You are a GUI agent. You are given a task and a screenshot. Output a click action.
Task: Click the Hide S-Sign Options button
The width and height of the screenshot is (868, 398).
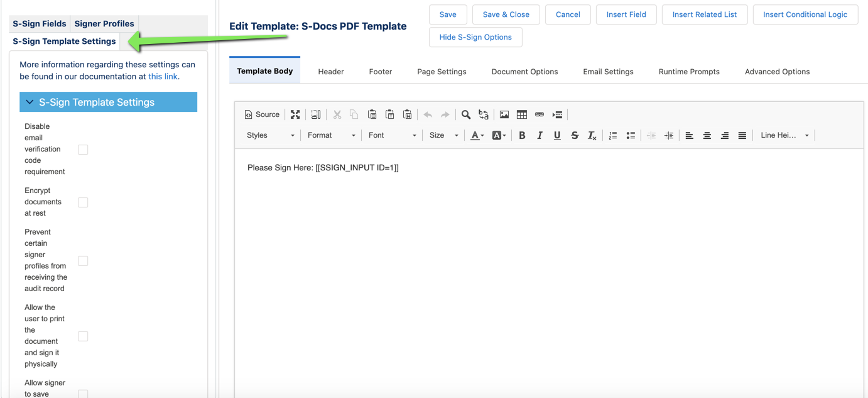click(x=475, y=37)
